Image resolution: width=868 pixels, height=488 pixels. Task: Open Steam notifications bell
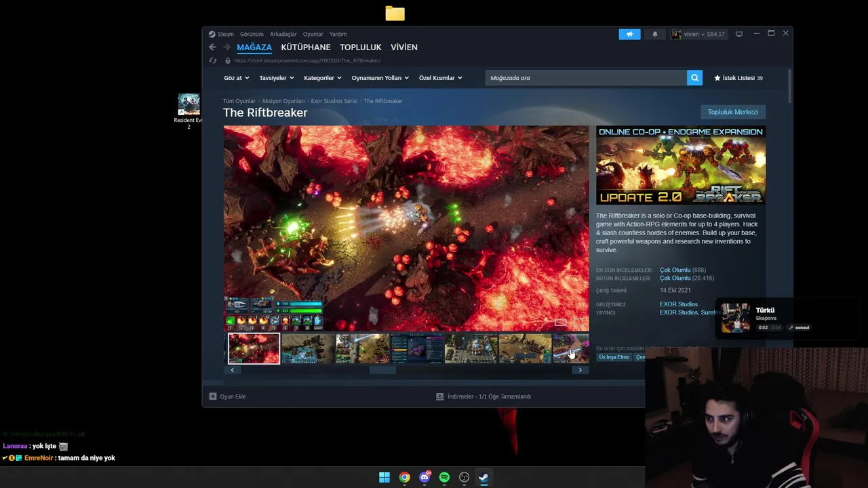[655, 34]
